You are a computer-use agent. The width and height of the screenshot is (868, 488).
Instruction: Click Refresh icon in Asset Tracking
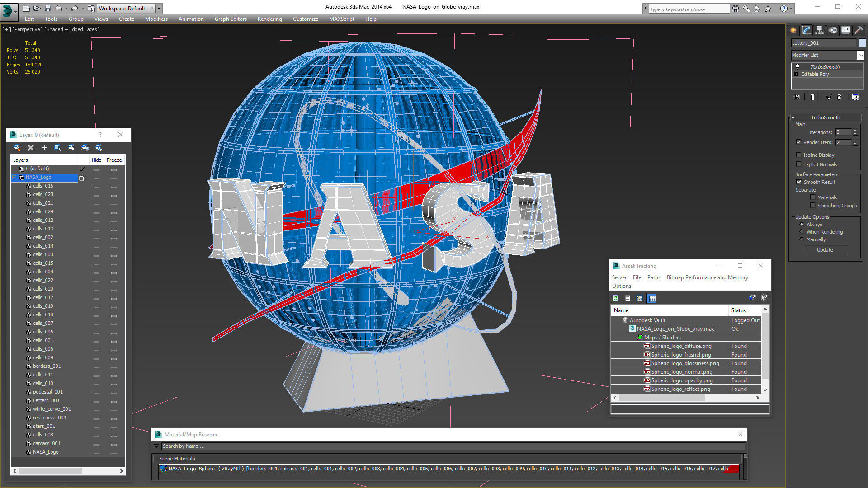pos(615,298)
